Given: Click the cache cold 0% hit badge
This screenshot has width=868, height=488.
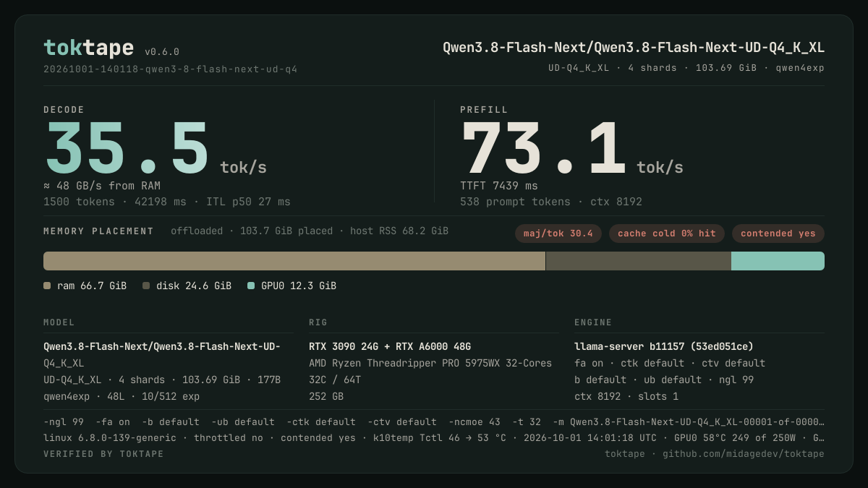Looking at the screenshot, I should 666,234.
